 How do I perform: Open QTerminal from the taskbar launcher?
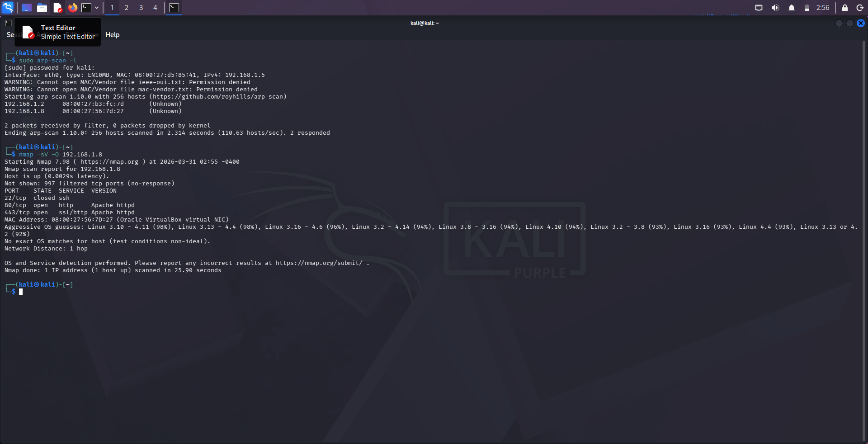coord(86,7)
